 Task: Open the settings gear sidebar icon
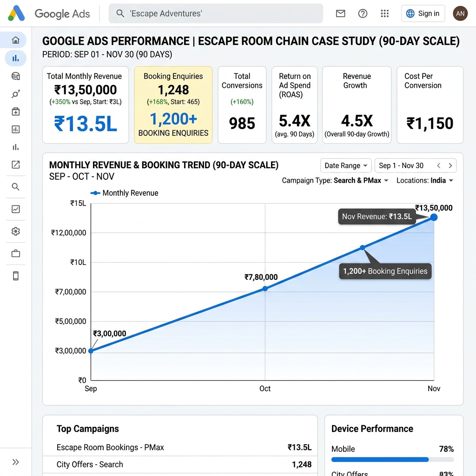[x=16, y=231]
